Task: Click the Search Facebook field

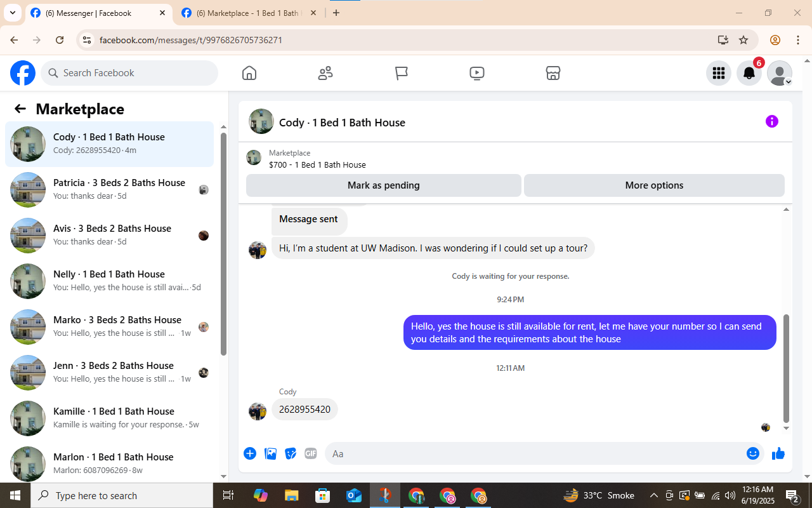Action: pos(129,73)
